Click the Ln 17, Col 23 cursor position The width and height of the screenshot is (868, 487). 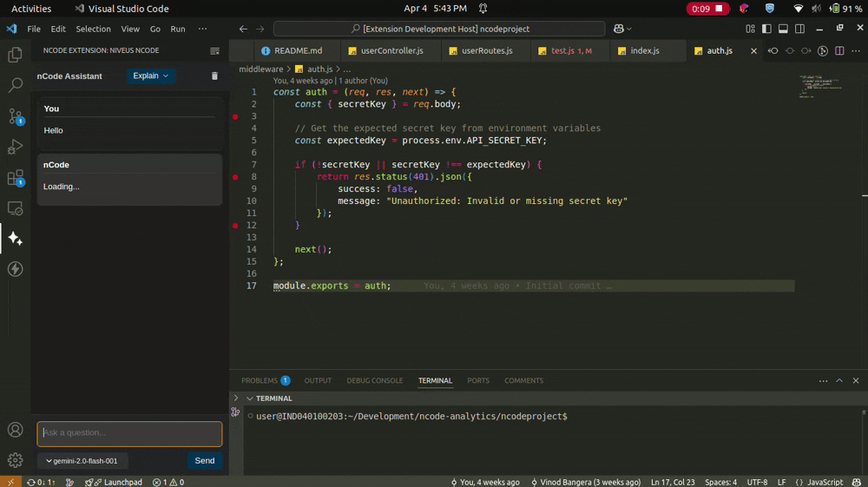click(x=673, y=482)
